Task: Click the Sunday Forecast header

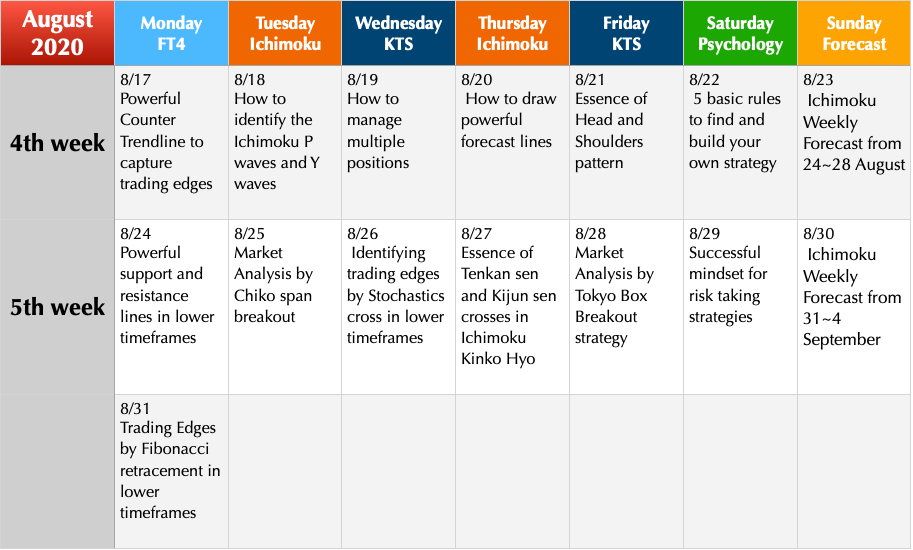Action: tap(854, 33)
